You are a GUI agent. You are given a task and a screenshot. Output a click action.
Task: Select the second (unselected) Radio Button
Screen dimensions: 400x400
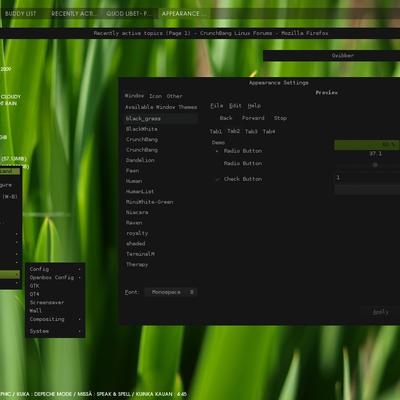click(239, 163)
